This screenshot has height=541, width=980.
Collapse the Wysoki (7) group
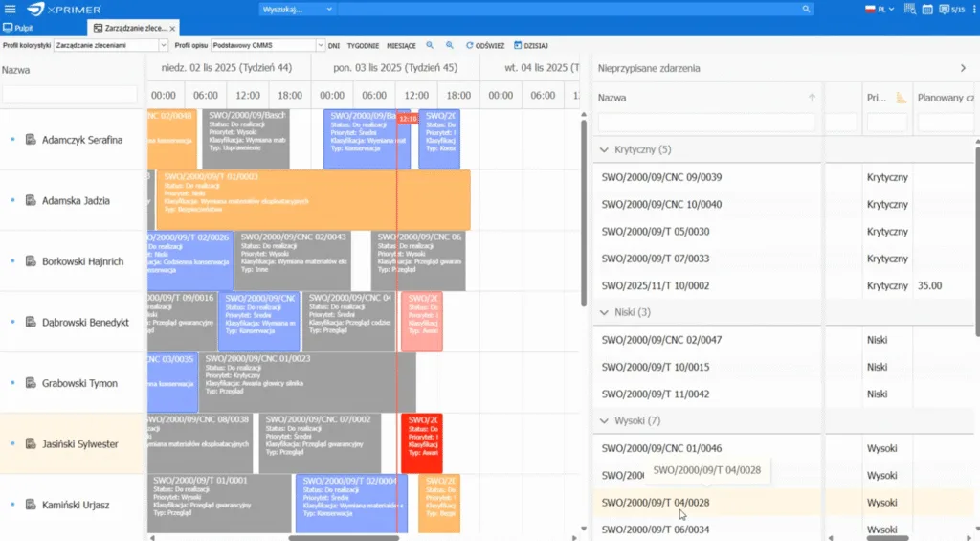pyautogui.click(x=604, y=421)
